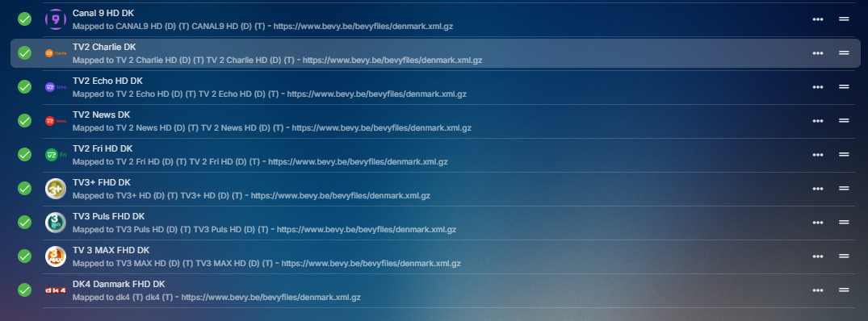Grab the reorder handle for TV2 News DK

tap(844, 120)
